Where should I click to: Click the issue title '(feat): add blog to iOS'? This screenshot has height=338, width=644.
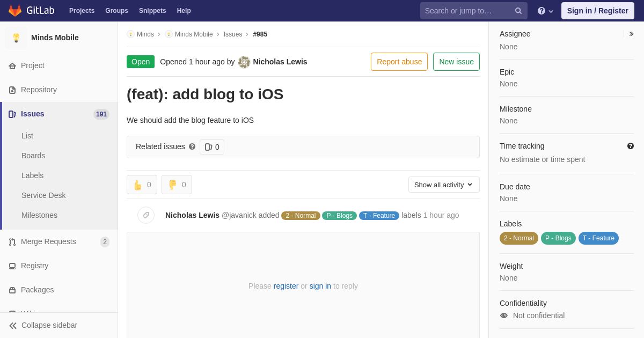[x=205, y=94]
